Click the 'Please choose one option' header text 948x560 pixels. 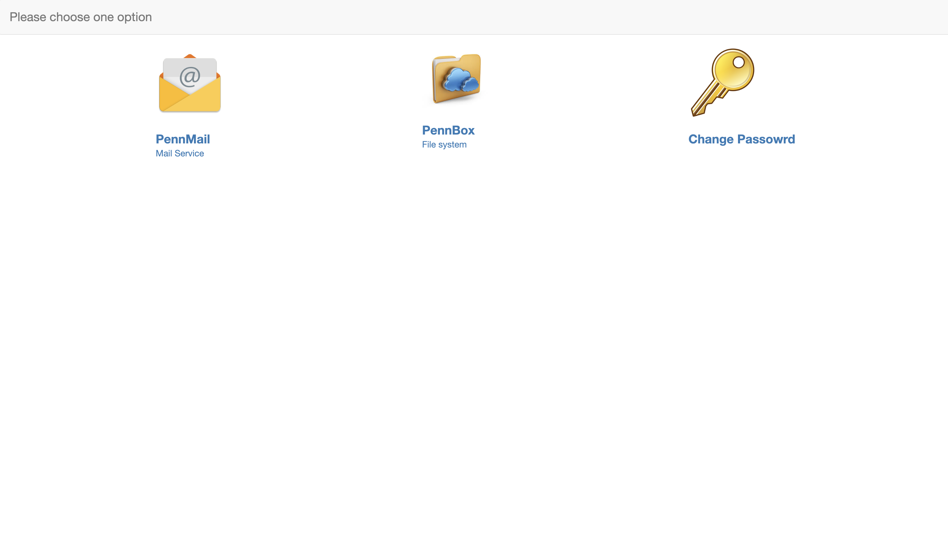[81, 17]
